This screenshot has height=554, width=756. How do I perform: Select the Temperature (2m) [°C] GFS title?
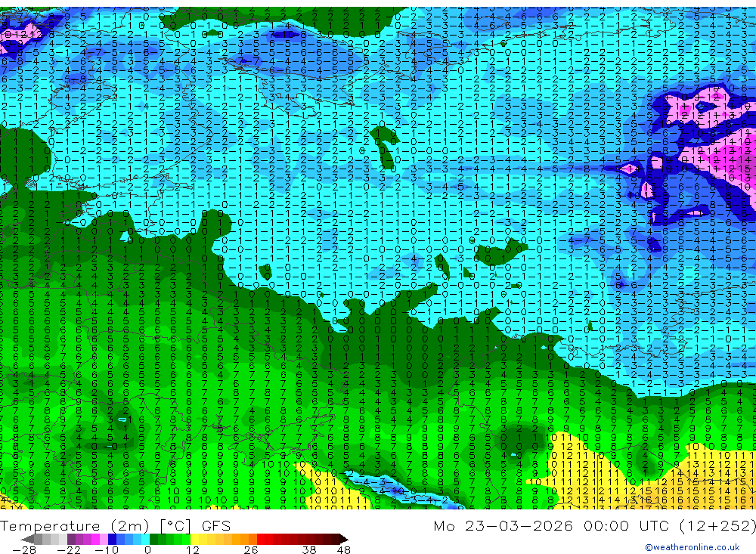click(115, 525)
